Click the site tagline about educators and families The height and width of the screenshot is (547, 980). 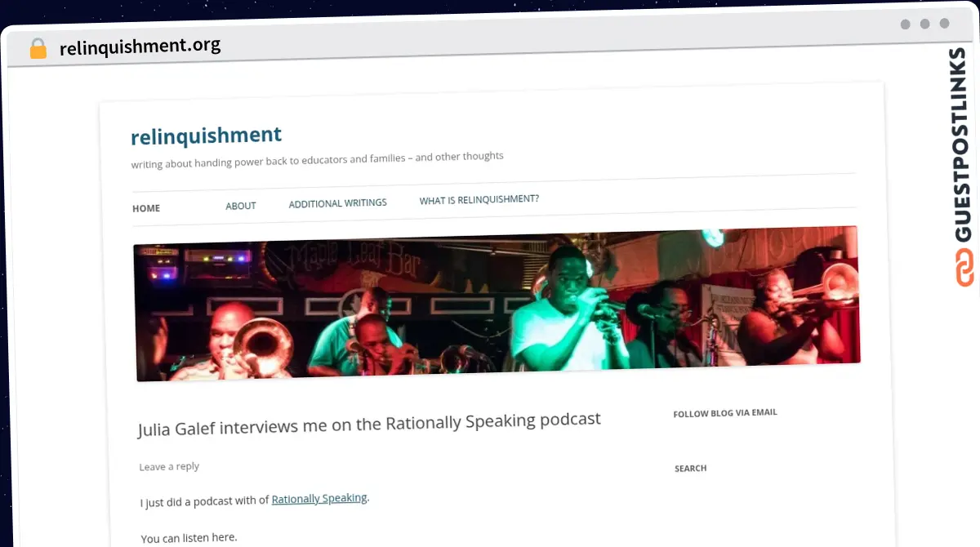click(x=317, y=160)
